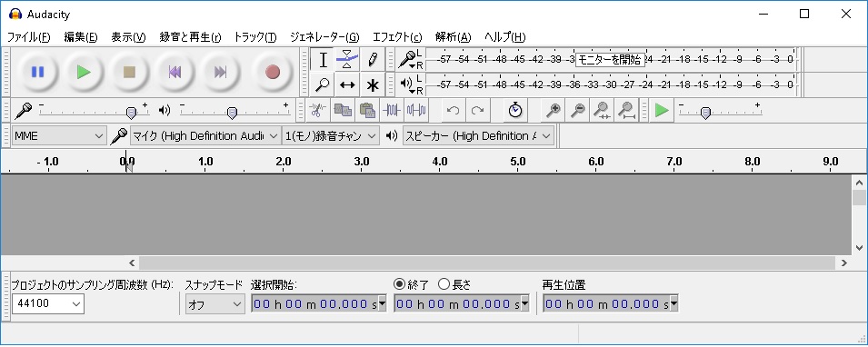Click the 5.0 mark on timeline ruler
The width and height of the screenshot is (868, 347).
point(517,162)
